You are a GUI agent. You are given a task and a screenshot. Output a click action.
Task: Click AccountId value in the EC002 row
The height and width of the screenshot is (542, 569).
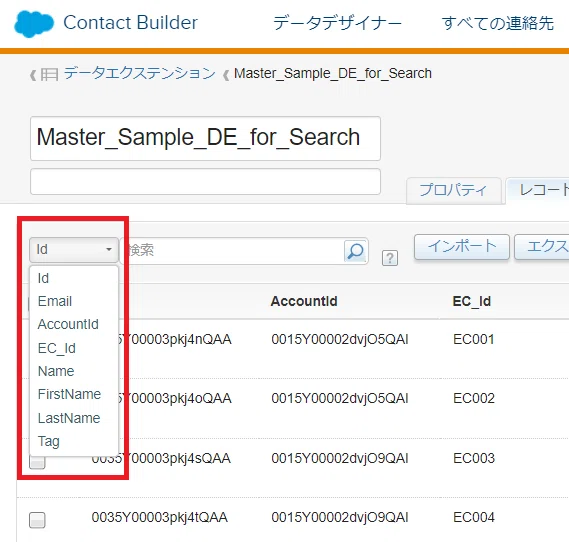coord(340,398)
